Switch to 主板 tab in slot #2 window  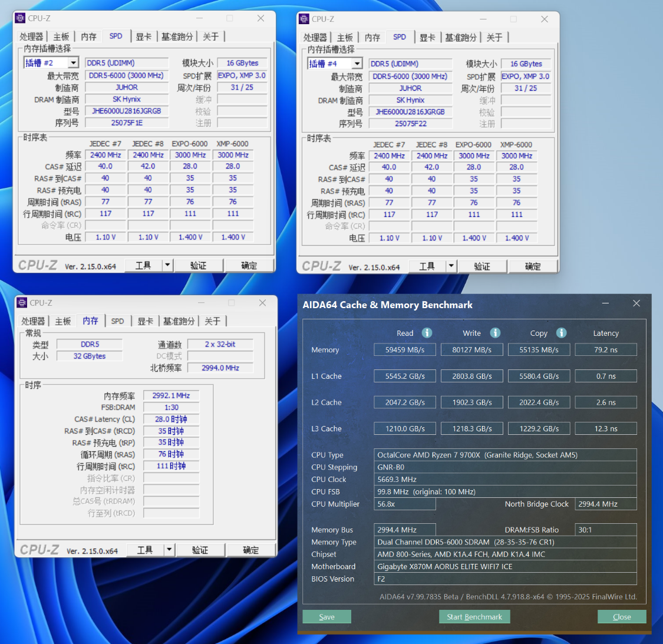61,37
